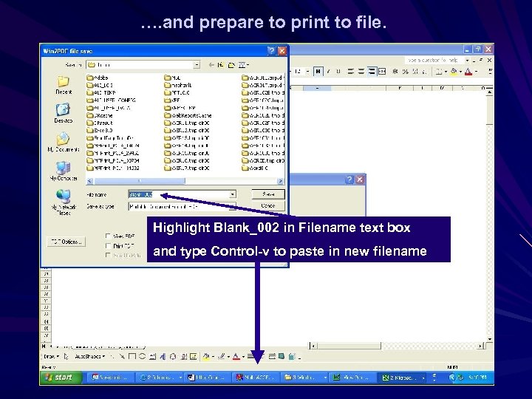532x399 pixels.
Task: Open the Borders dropdown arrow in Excel
Action: pyautogui.click(x=446, y=71)
